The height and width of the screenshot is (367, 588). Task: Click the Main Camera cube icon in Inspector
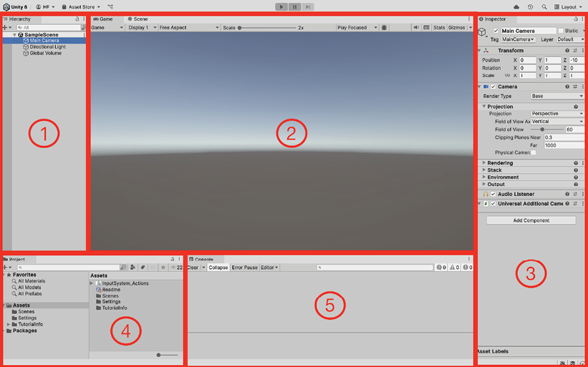pyautogui.click(x=482, y=33)
